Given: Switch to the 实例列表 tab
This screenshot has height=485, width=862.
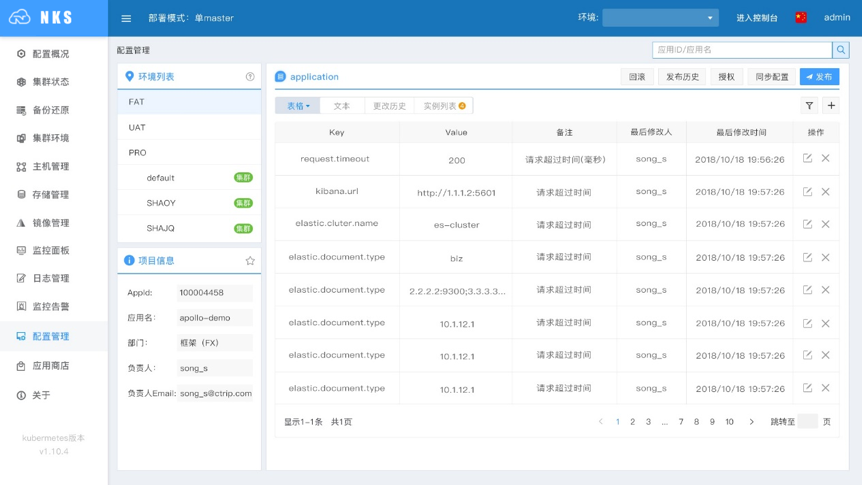Looking at the screenshot, I should (444, 106).
